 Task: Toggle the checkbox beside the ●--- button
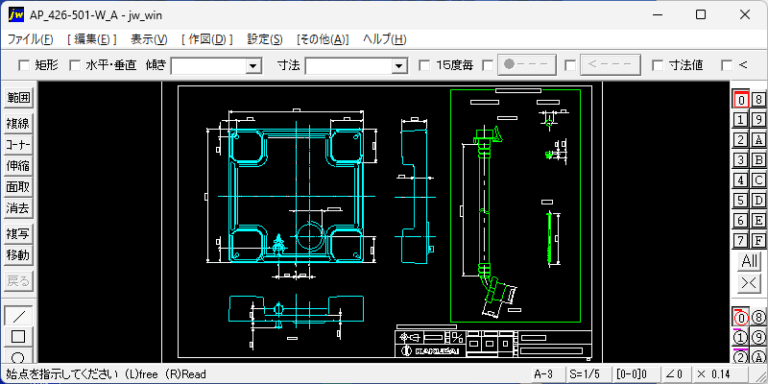tap(488, 65)
